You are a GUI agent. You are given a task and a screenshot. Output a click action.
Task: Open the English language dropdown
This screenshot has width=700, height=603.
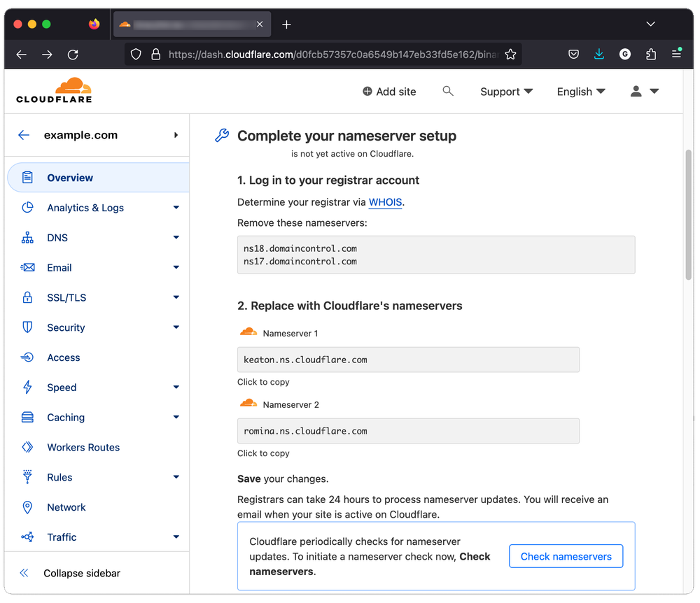tap(581, 92)
